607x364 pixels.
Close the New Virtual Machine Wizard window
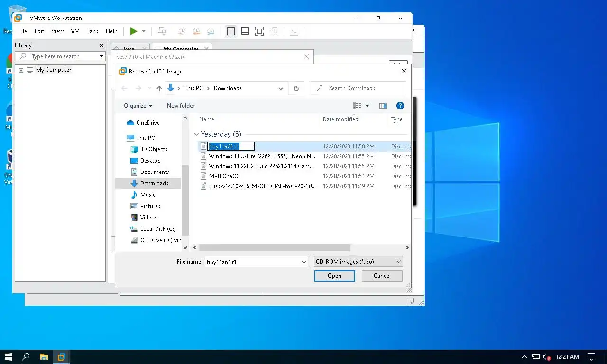tap(306, 56)
